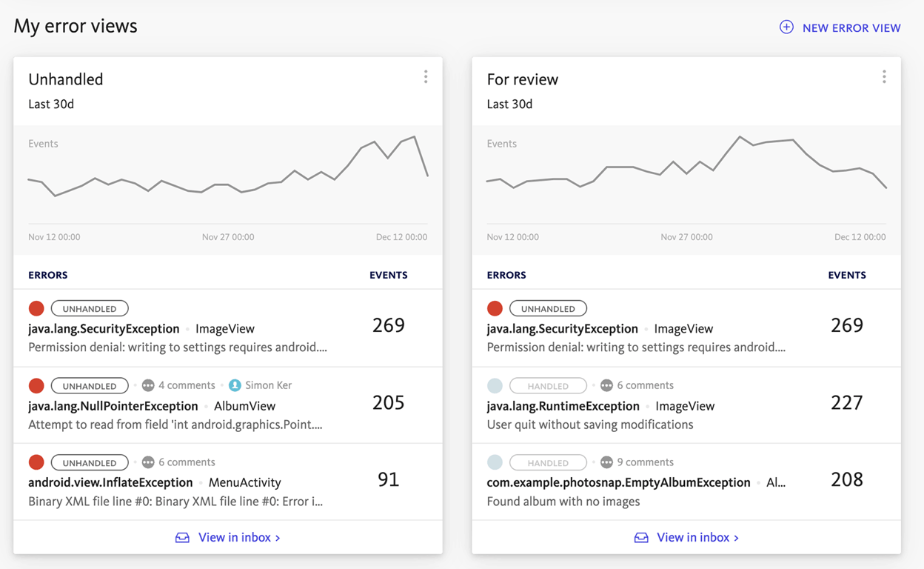Click ImageView label on RuntimeException row
This screenshot has width=924, height=569.
point(685,406)
